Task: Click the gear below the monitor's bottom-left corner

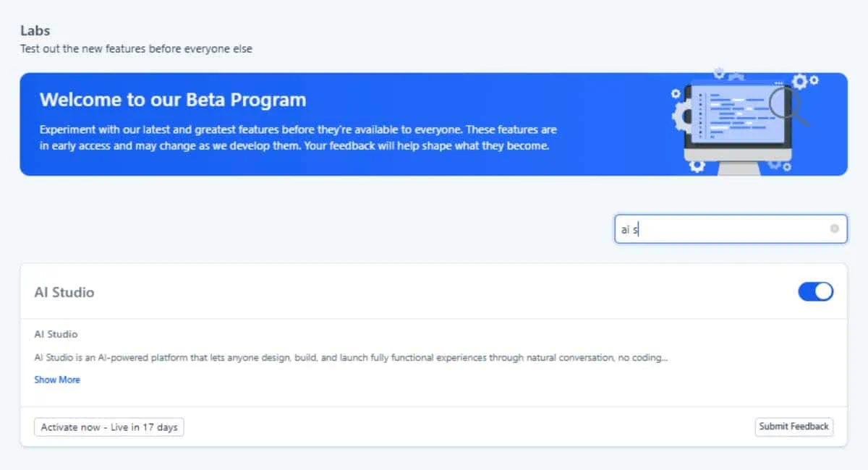Action: pyautogui.click(x=697, y=166)
